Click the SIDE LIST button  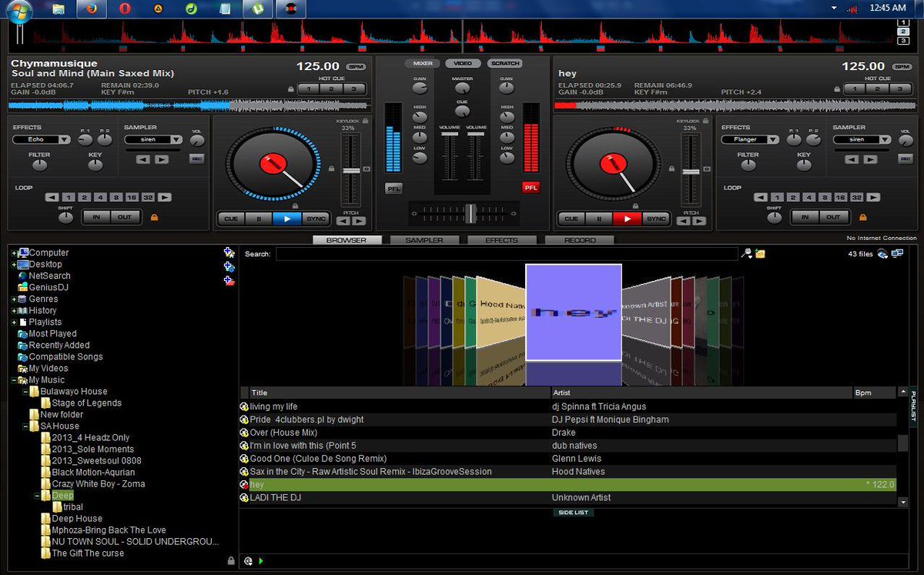coord(573,512)
